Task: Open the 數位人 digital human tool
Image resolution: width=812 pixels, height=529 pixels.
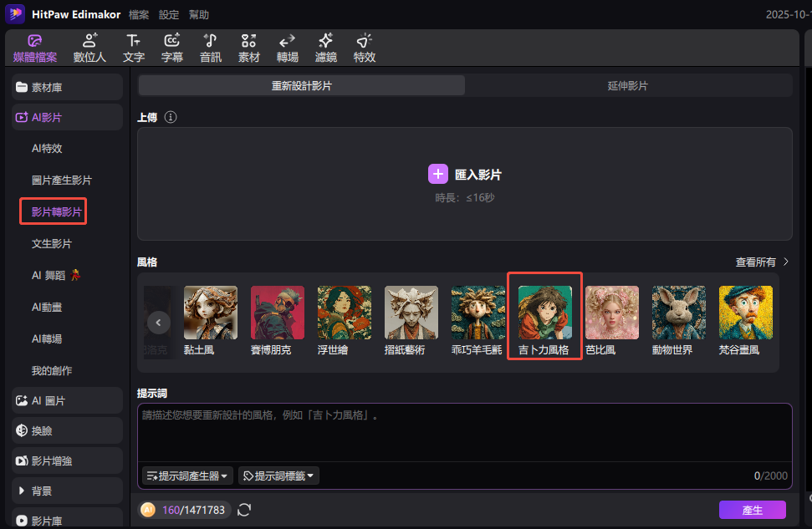Action: coord(89,48)
